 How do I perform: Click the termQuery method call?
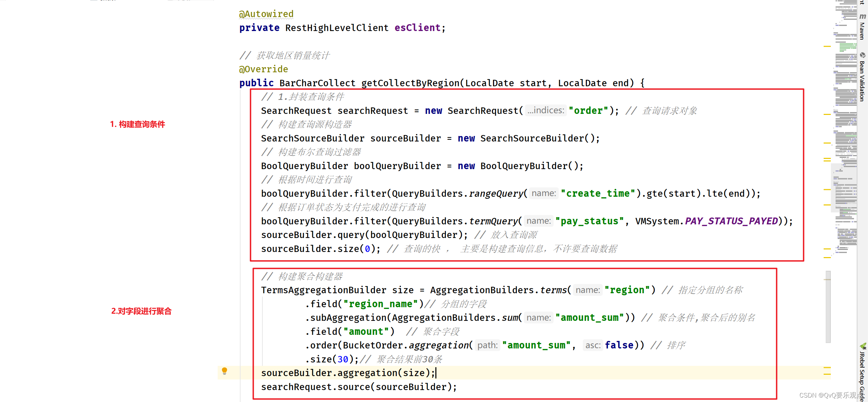tap(493, 221)
